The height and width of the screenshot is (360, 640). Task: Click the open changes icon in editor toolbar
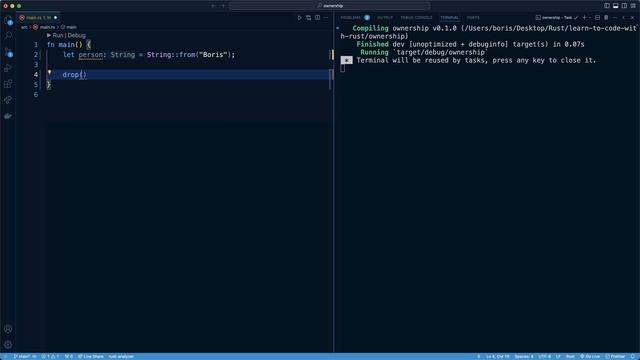309,18
